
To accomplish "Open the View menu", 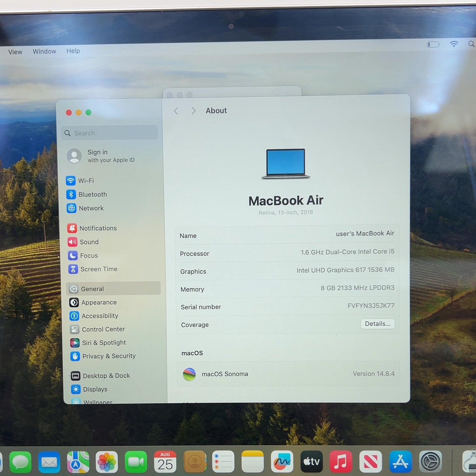I will 15,52.
